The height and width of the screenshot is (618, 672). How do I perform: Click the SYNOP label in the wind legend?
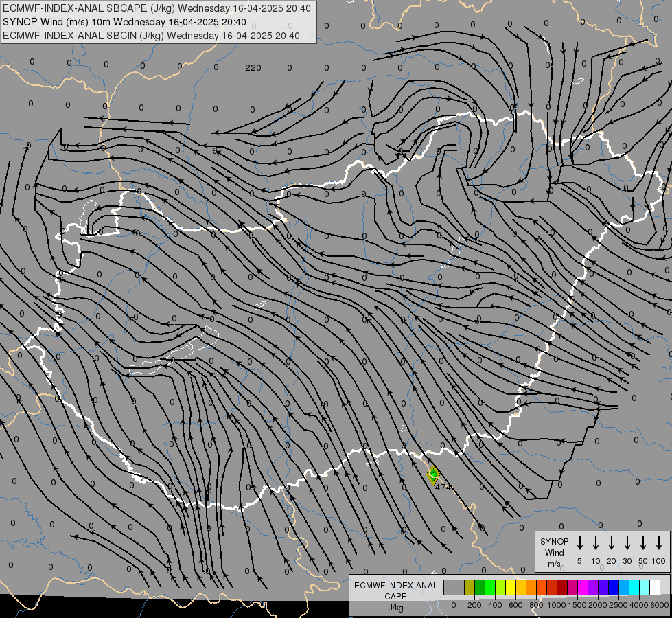tap(554, 541)
